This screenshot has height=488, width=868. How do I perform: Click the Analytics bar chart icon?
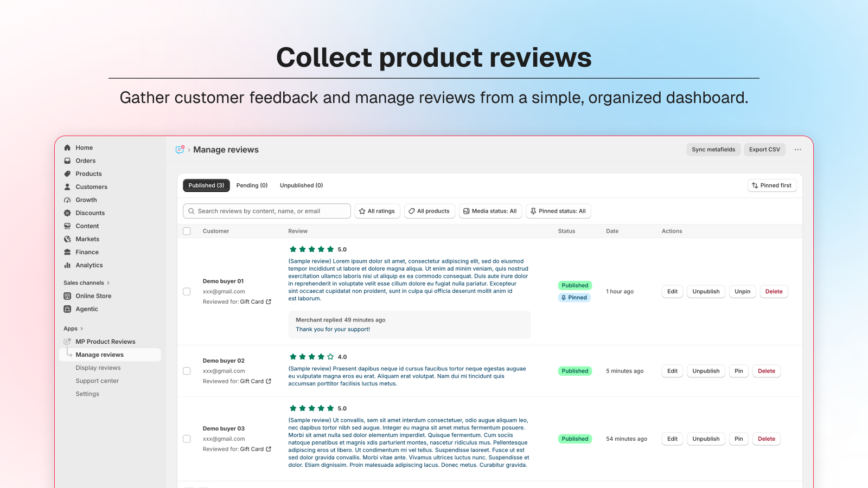pos(67,265)
